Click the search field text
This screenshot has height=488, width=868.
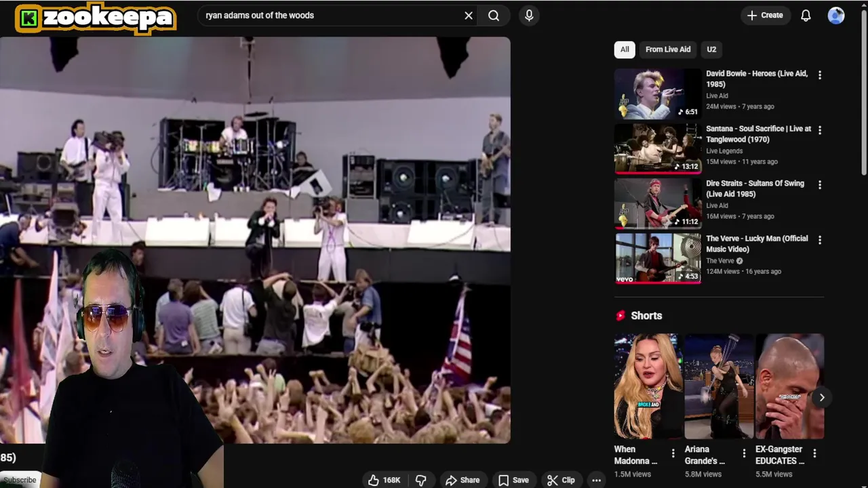tap(260, 15)
